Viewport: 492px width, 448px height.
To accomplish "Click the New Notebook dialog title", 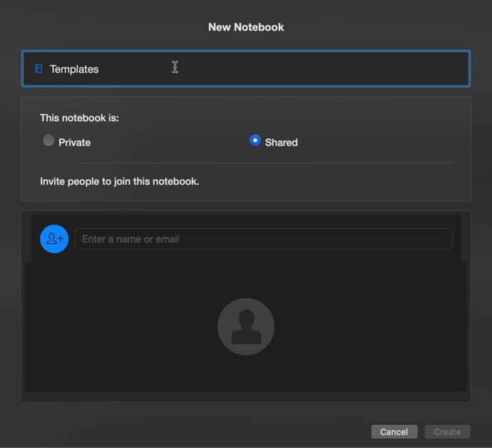I will coord(246,27).
